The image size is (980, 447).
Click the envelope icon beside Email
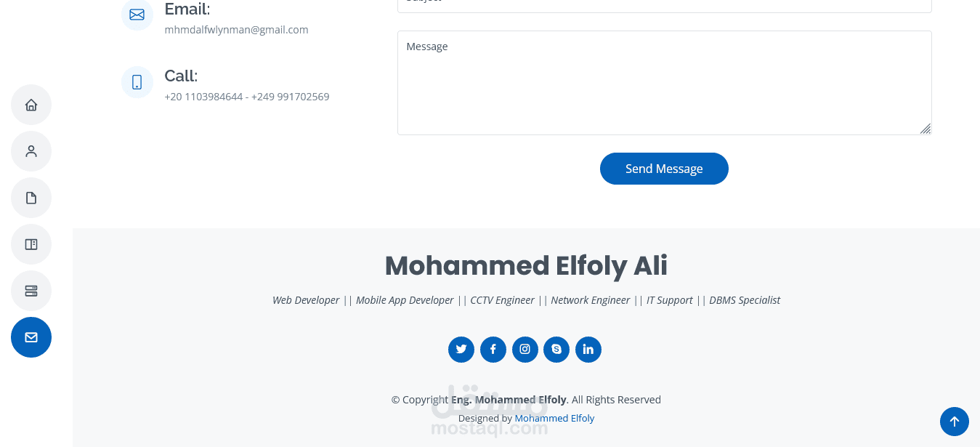[137, 15]
